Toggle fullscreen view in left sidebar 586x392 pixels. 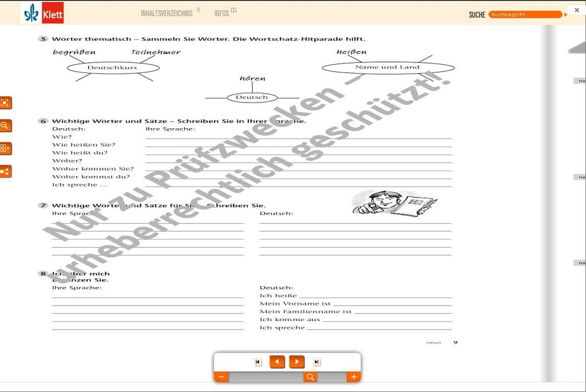coord(5,103)
